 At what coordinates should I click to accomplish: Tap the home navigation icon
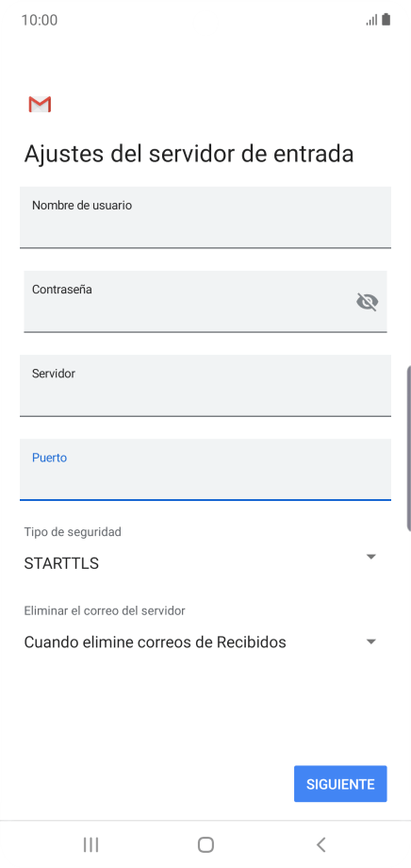point(205,844)
